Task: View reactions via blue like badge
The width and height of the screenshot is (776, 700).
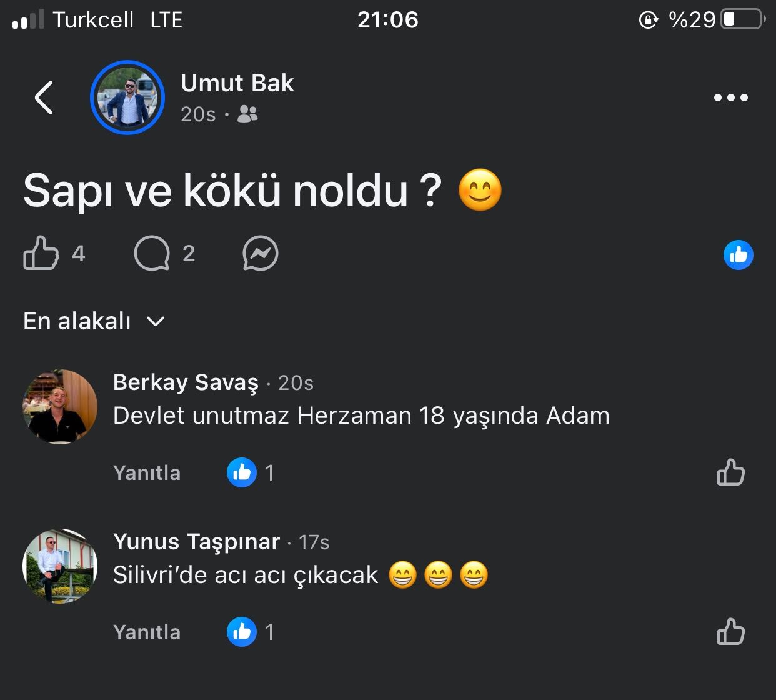Action: (x=739, y=255)
